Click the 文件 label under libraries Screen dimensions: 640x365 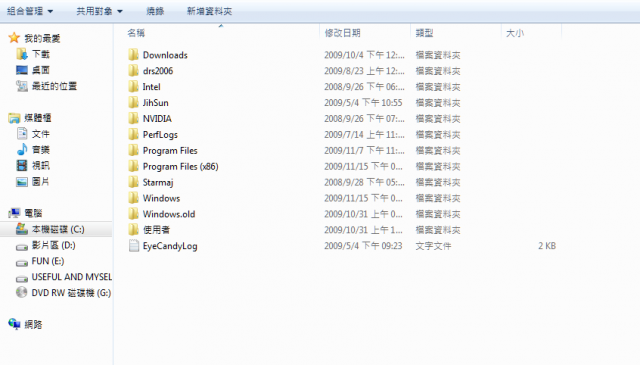pos(41,134)
